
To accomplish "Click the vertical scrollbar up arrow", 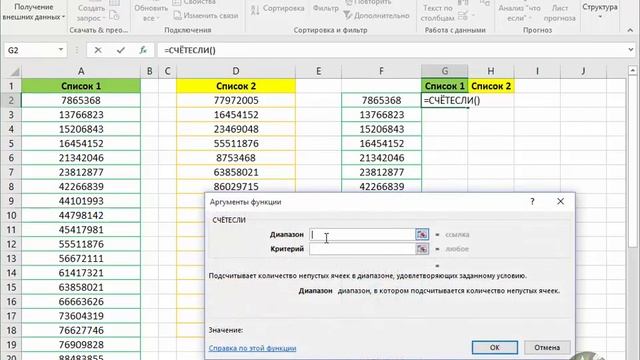I will point(632,71).
